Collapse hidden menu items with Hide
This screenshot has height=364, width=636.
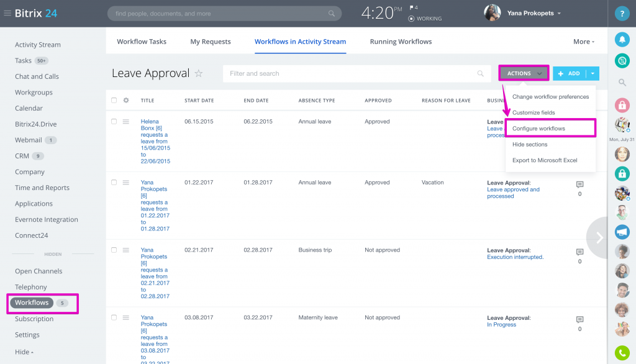coord(24,352)
